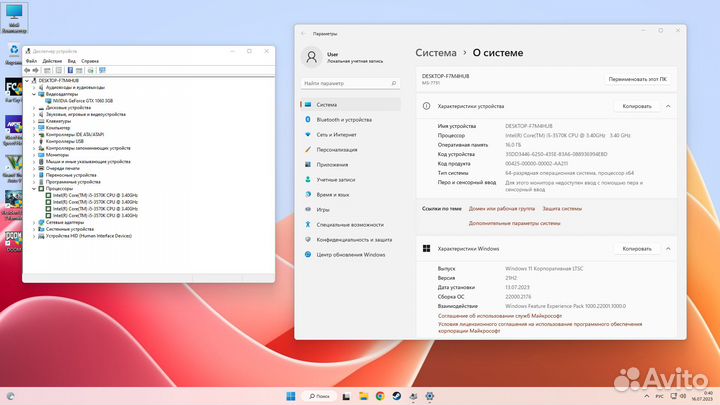Click the Система breadcrumb in Settings header

(436, 53)
